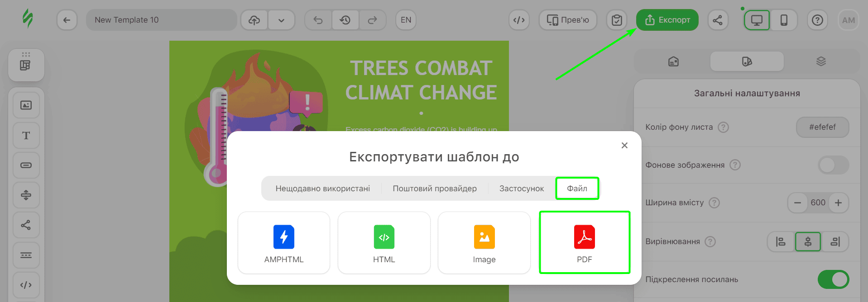Open the help question mark icon
Viewport: 868px width, 302px height.
(817, 20)
